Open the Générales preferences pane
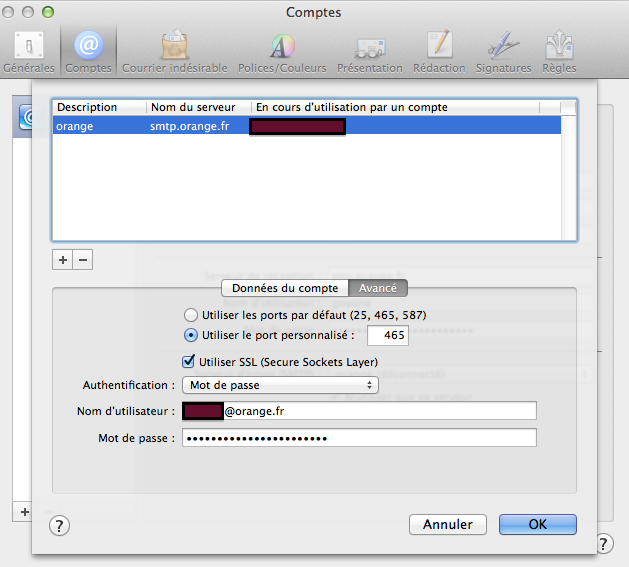The width and height of the screenshot is (629, 567). (29, 52)
